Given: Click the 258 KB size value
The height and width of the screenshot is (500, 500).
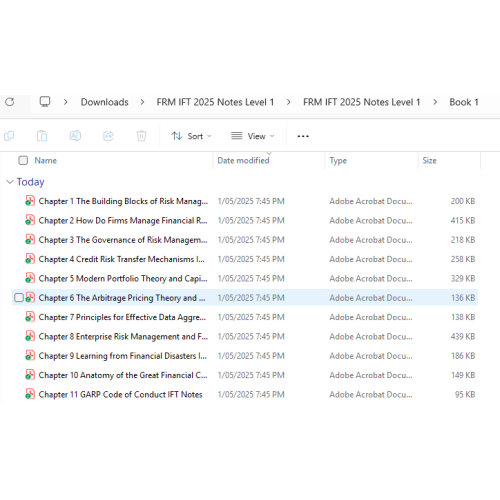Looking at the screenshot, I should 463,259.
